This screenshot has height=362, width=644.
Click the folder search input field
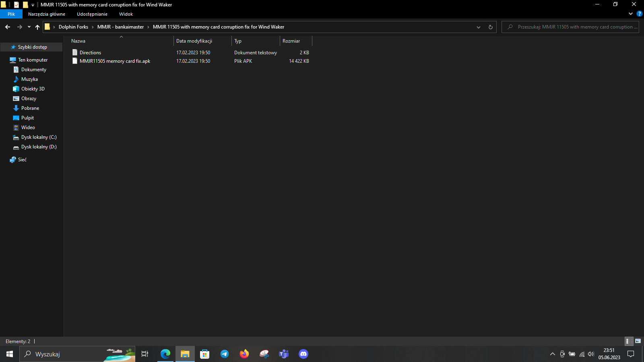click(x=570, y=27)
